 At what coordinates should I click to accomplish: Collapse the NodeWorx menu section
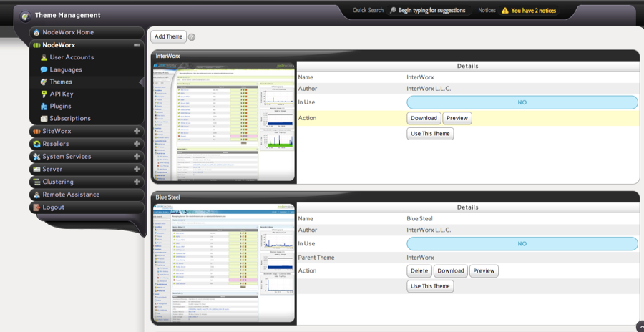(137, 45)
